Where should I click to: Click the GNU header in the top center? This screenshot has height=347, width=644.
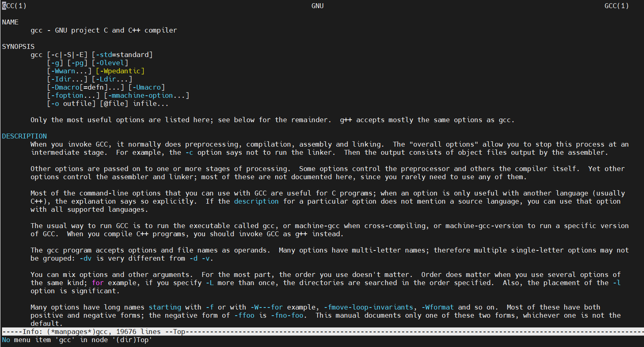coord(318,6)
